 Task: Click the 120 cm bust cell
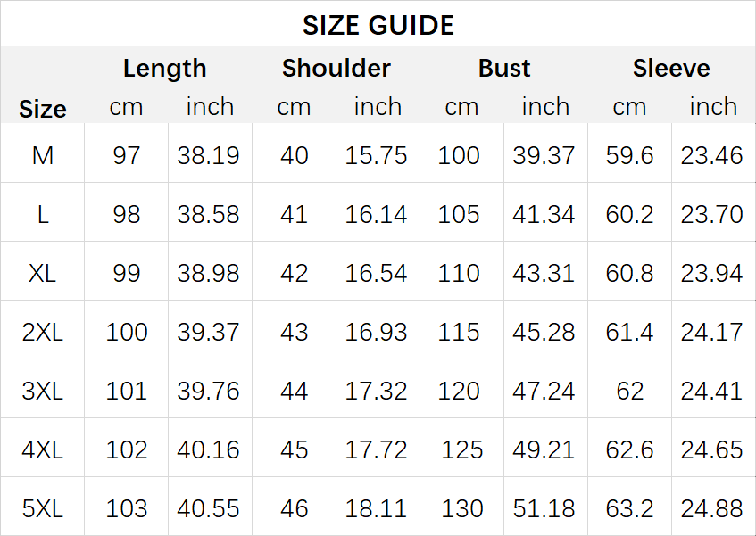click(x=459, y=391)
